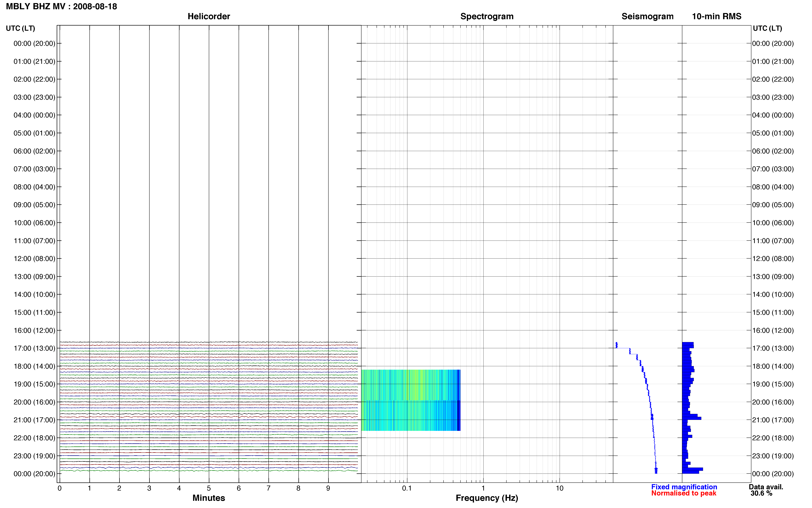
Task: Click the left '09:00 (05:00)' time label
Action: [x=34, y=205]
